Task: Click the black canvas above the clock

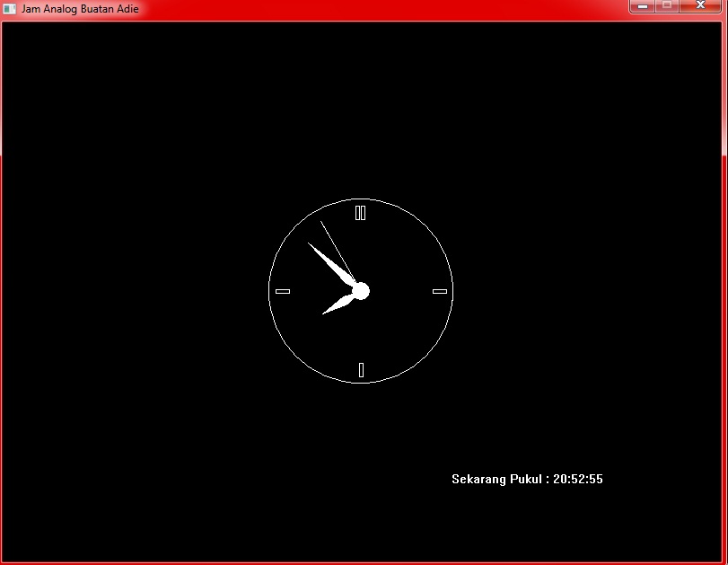Action: coord(359,108)
